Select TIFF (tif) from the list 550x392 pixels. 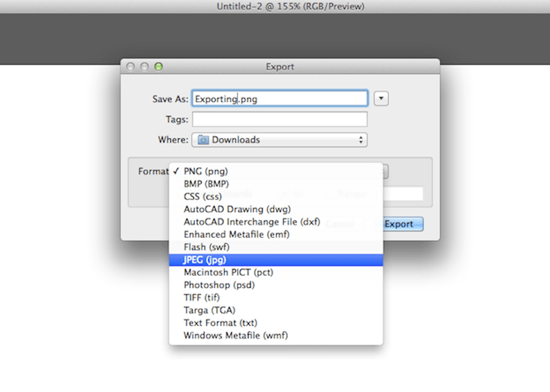tap(202, 297)
